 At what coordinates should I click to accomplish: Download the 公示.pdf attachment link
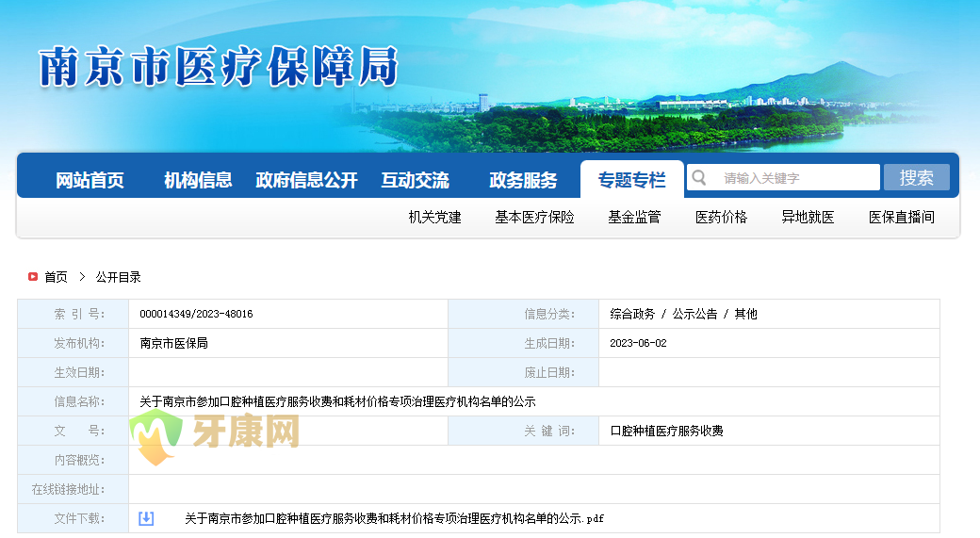pos(394,518)
